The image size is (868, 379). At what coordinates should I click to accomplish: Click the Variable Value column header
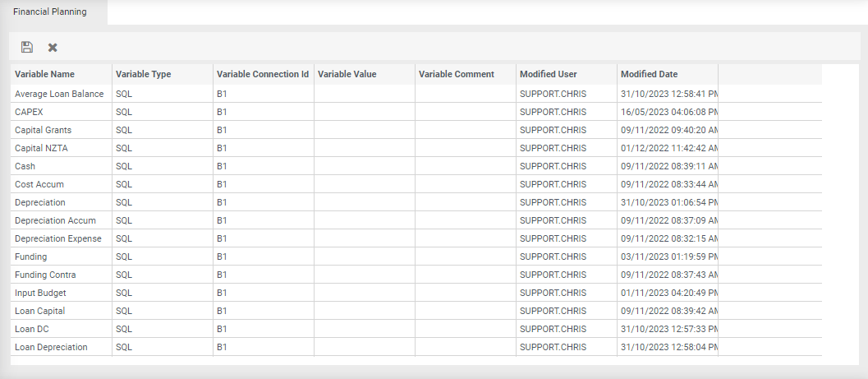tap(347, 74)
